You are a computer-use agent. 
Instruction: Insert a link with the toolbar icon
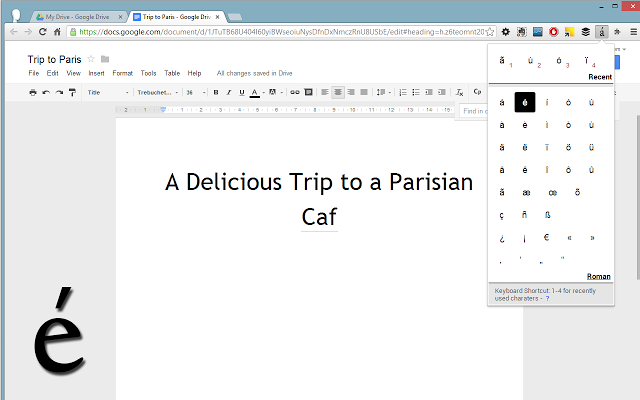click(295, 92)
